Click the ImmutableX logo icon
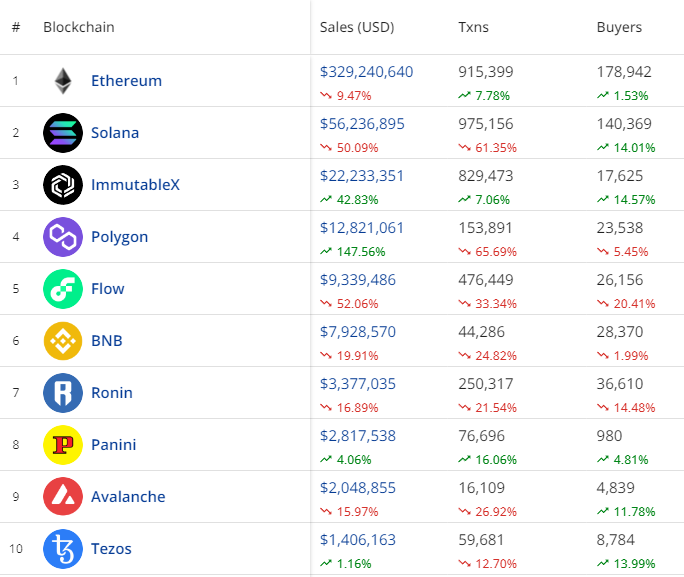 pos(63,185)
